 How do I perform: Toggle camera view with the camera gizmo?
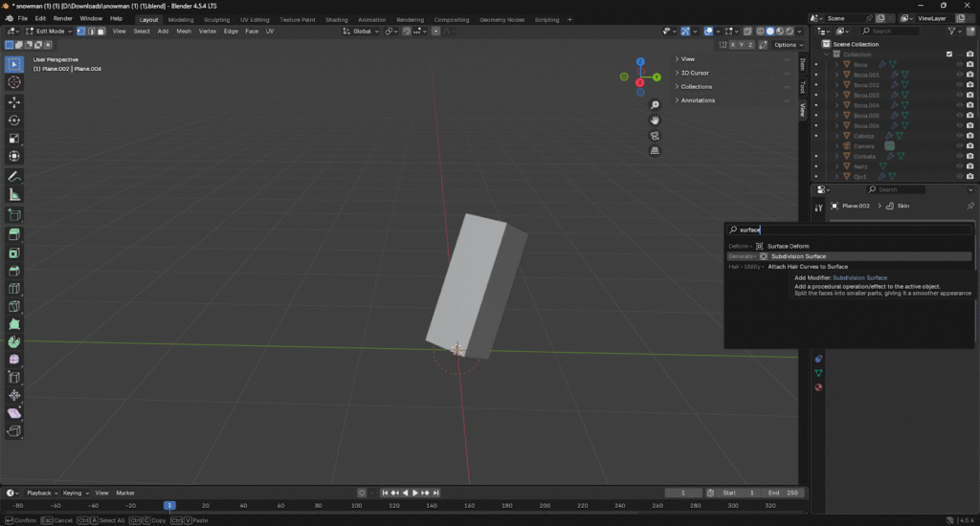point(655,135)
